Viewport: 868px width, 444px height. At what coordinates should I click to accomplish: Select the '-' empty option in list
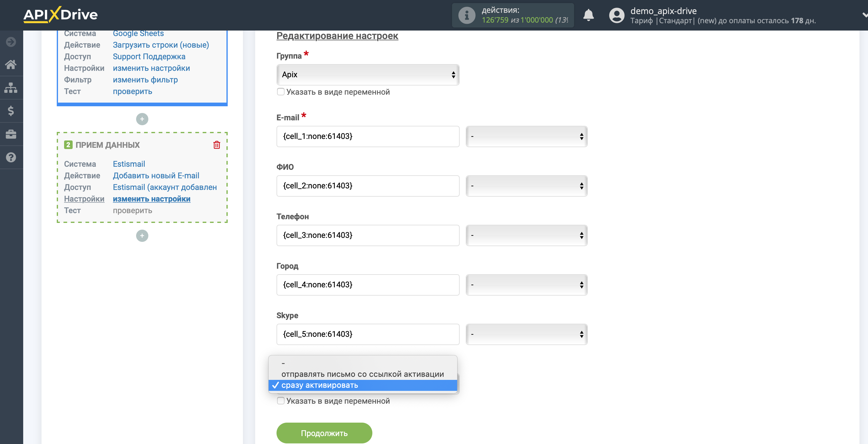tap(363, 363)
